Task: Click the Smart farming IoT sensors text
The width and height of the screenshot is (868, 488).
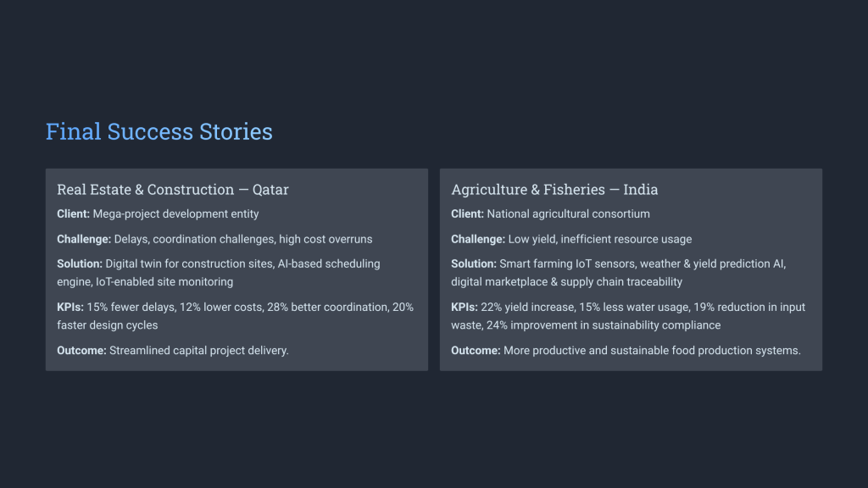Action: (566, 264)
